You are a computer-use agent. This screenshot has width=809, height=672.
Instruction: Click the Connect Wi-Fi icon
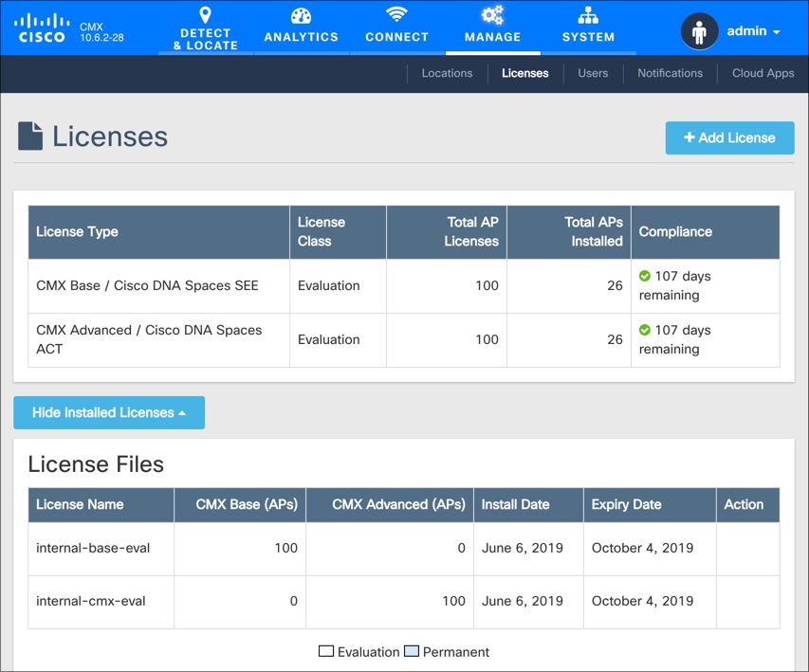397,16
